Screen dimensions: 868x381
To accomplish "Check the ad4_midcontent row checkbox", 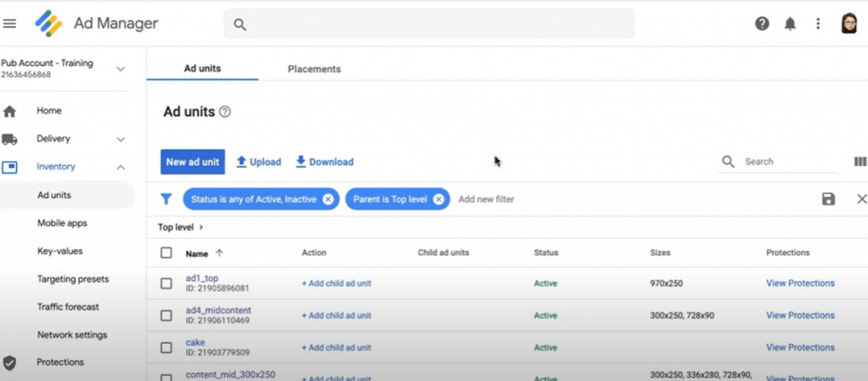I will click(x=166, y=316).
